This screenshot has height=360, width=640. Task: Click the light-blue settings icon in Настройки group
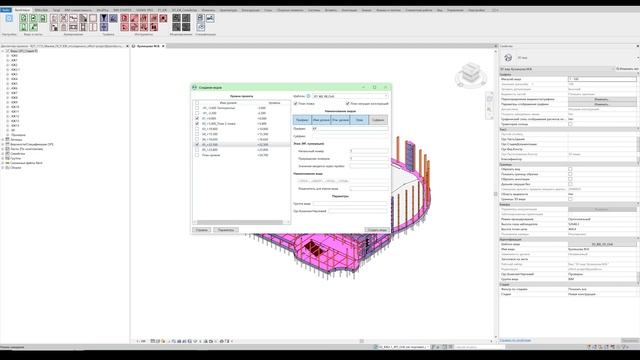pos(9,18)
